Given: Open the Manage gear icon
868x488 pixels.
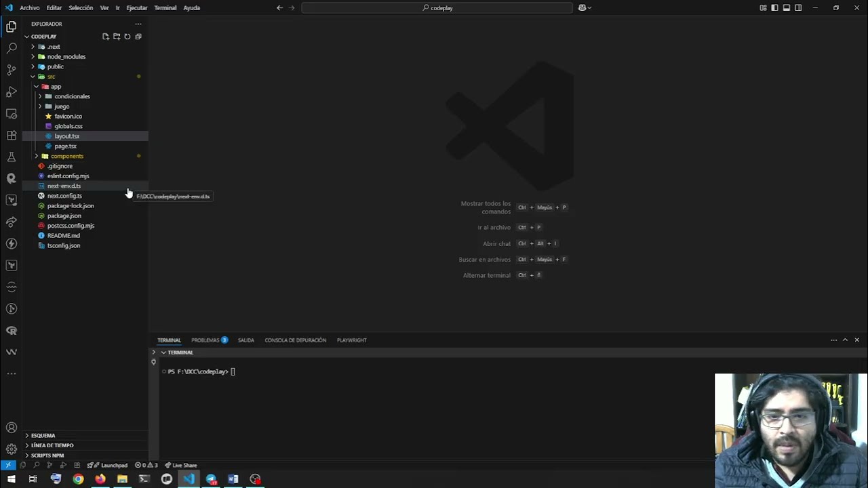Looking at the screenshot, I should (x=11, y=449).
